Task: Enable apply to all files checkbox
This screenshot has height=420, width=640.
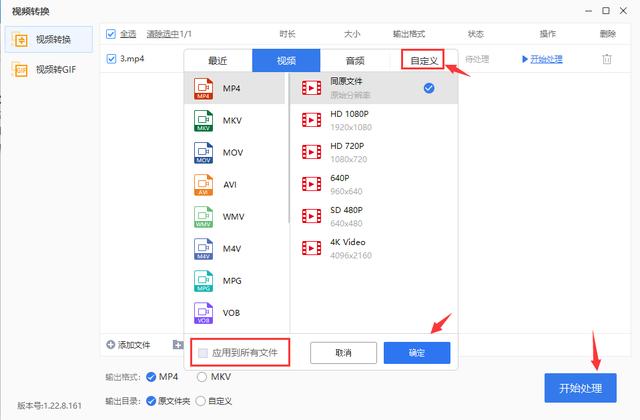Action: click(x=204, y=353)
